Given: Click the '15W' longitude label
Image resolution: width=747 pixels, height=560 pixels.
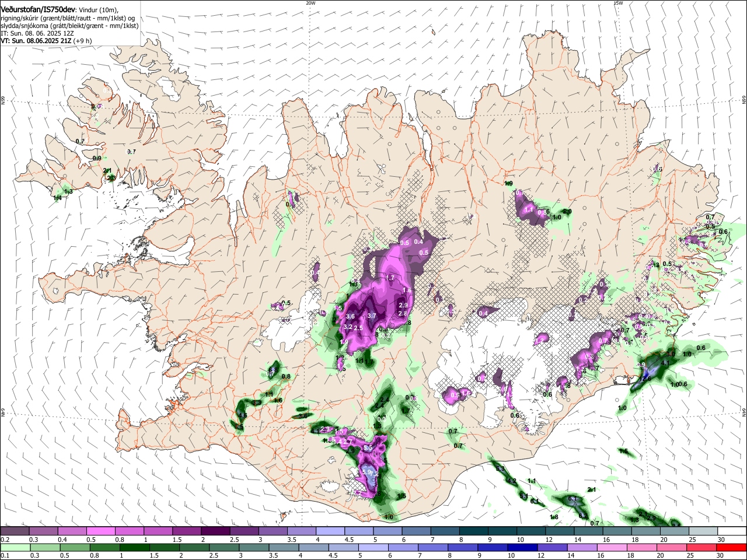Looking at the screenshot, I should (618, 3).
